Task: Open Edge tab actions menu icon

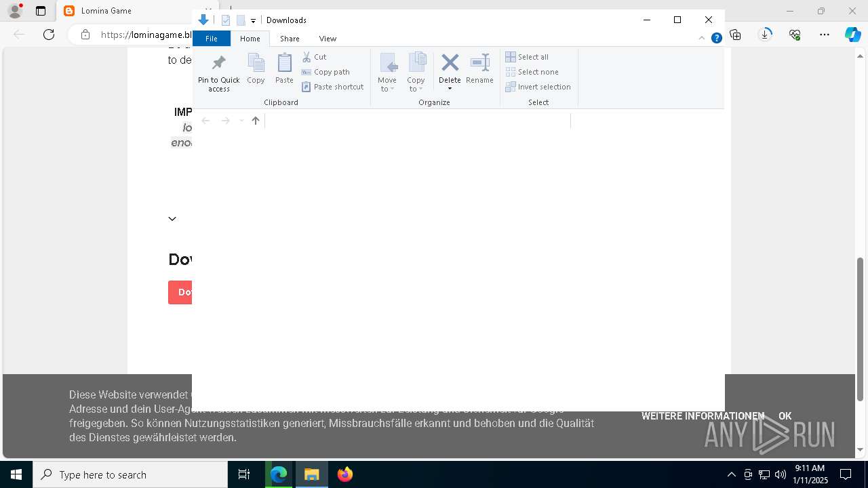Action: 41,11
